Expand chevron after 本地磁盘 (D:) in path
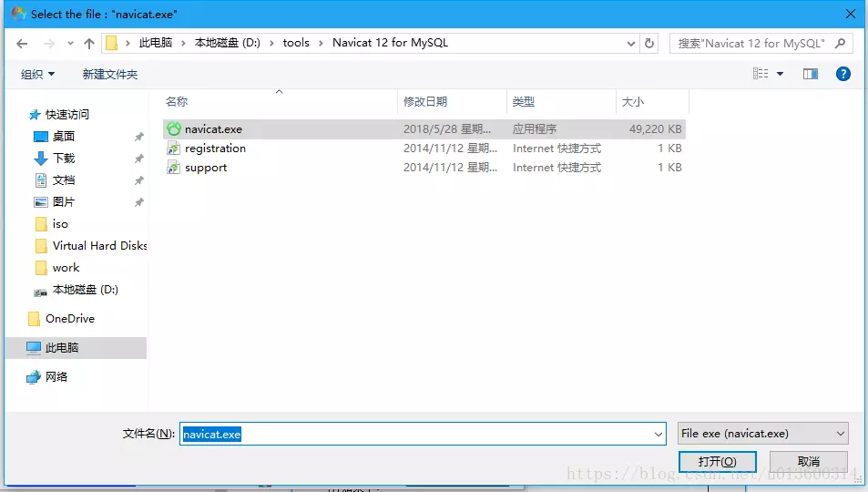This screenshot has height=492, width=868. pyautogui.click(x=271, y=43)
